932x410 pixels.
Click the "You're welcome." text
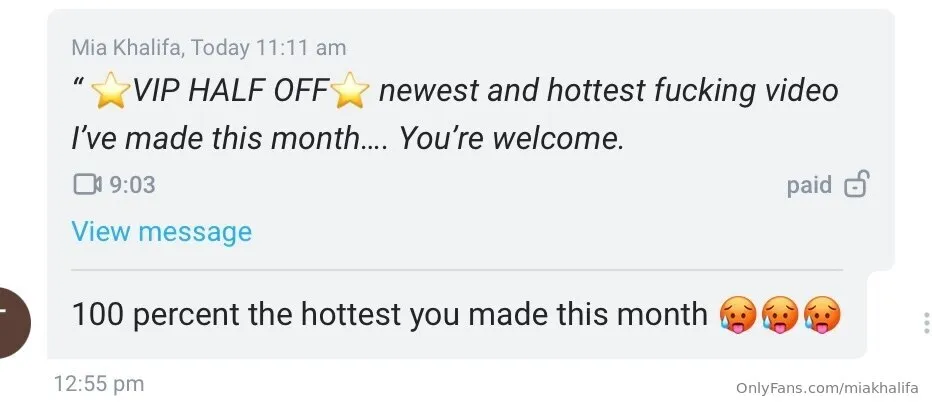coord(512,139)
